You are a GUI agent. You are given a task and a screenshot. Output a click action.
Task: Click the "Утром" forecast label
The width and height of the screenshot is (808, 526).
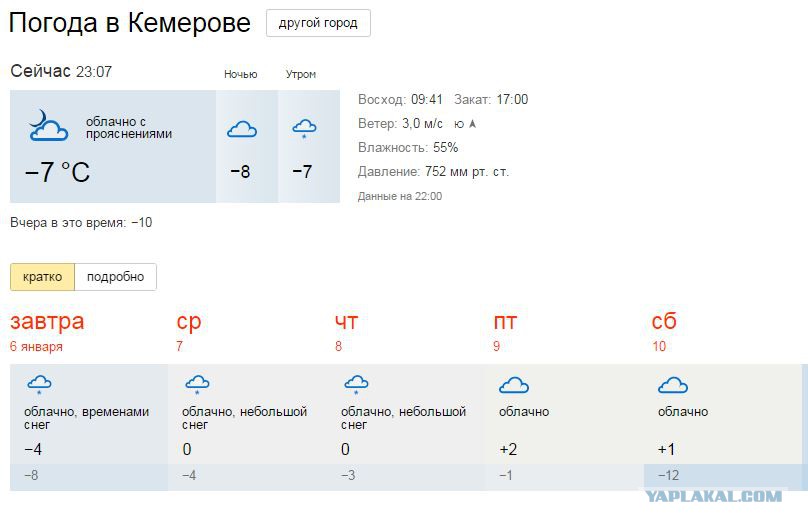coord(301,74)
